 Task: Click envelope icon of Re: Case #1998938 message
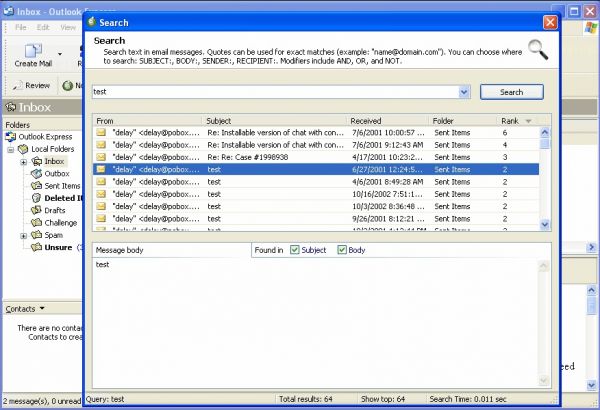tap(101, 157)
